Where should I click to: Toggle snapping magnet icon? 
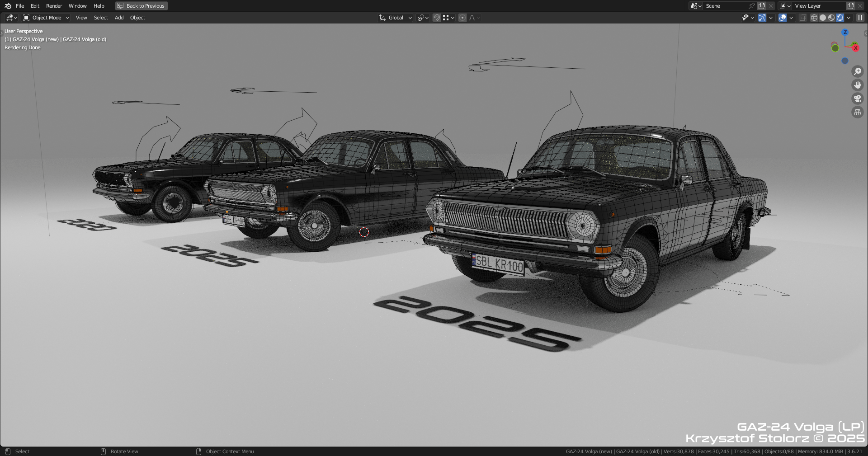[x=437, y=18]
